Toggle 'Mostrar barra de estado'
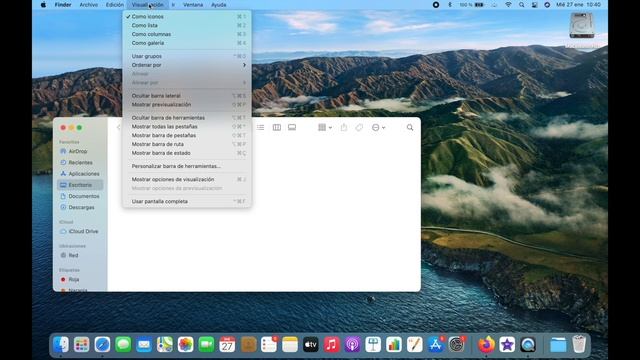 pos(187,153)
